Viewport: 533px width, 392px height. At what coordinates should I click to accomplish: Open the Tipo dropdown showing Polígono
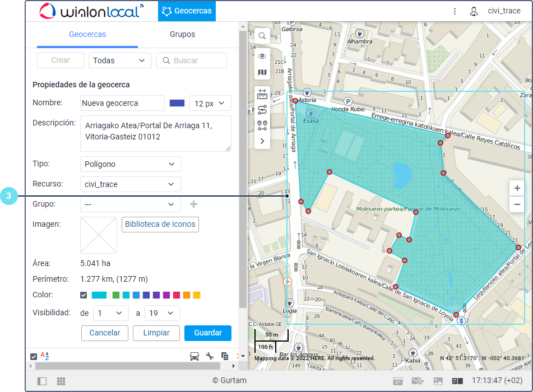(x=131, y=164)
